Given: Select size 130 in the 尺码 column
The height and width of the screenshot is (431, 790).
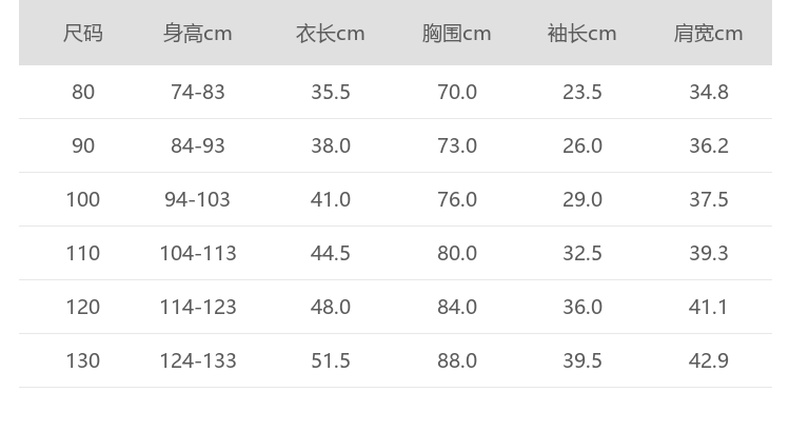Looking at the screenshot, I should (x=83, y=361).
